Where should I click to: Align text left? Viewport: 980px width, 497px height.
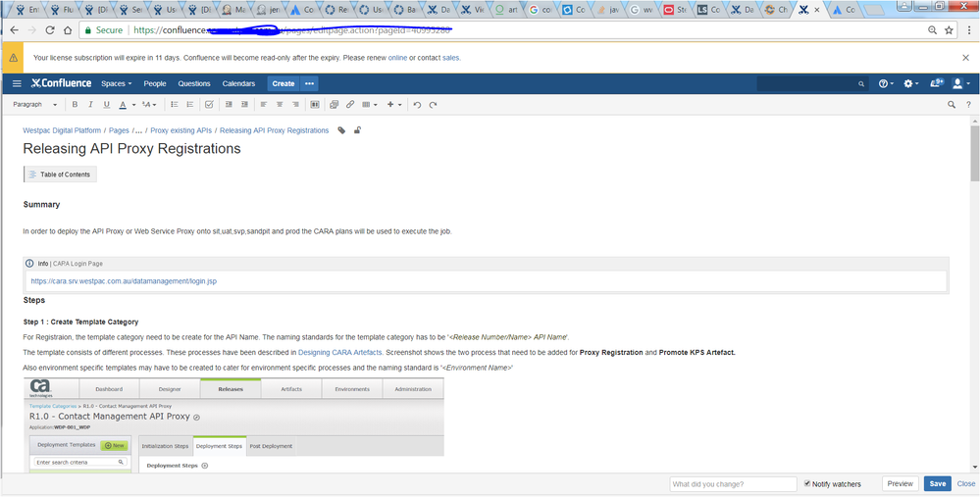click(x=264, y=105)
